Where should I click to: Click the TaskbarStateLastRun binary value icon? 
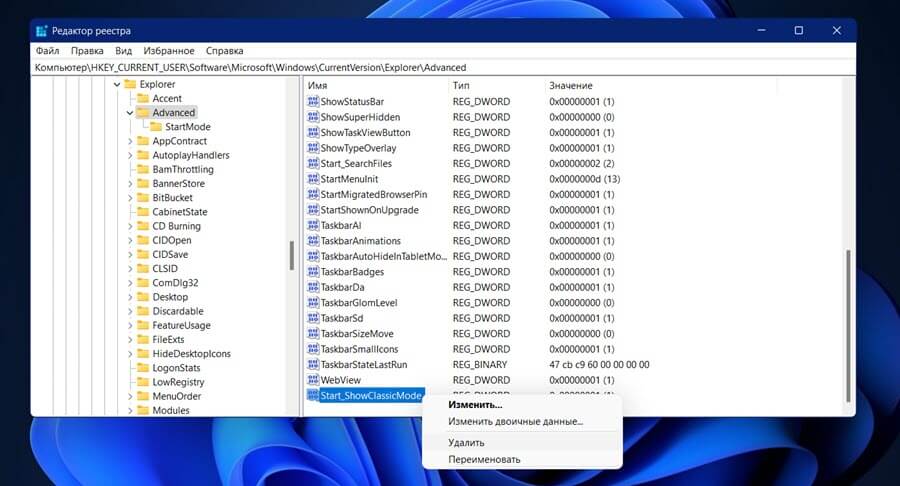coord(313,365)
